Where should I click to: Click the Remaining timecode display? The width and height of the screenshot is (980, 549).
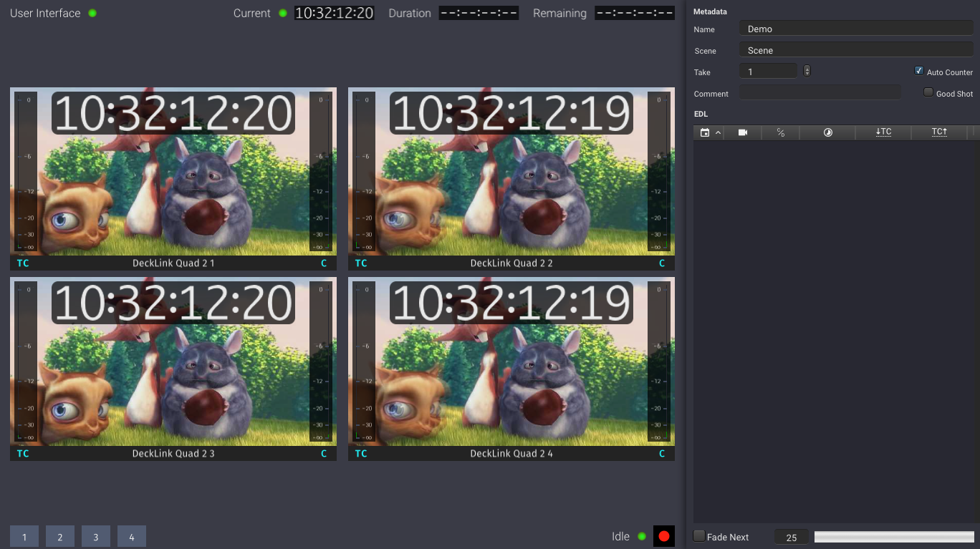coord(635,13)
